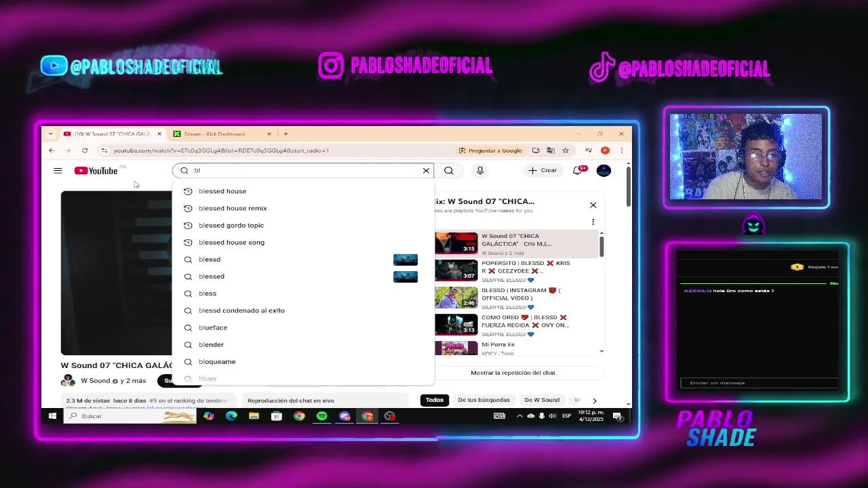
Task: Open the YouTube hamburger guide menu
Action: coord(58,171)
